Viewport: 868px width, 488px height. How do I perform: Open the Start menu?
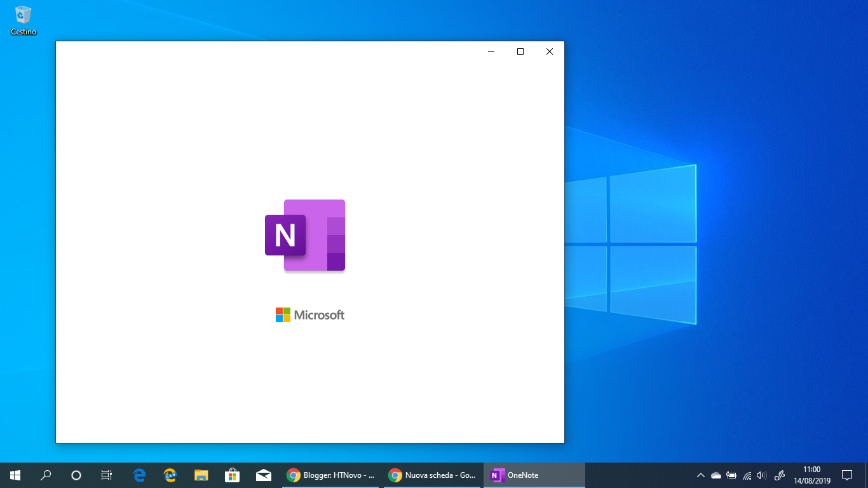tap(14, 475)
